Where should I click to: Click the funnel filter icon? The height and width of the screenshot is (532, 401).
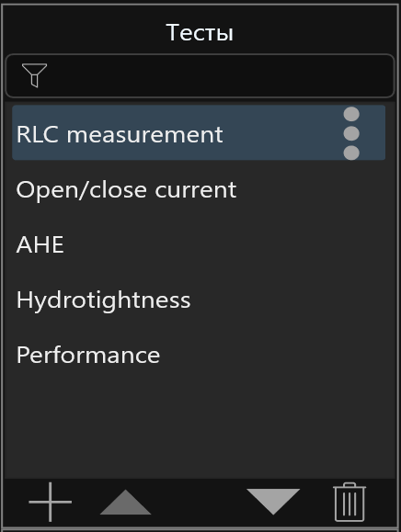pyautogui.click(x=34, y=75)
